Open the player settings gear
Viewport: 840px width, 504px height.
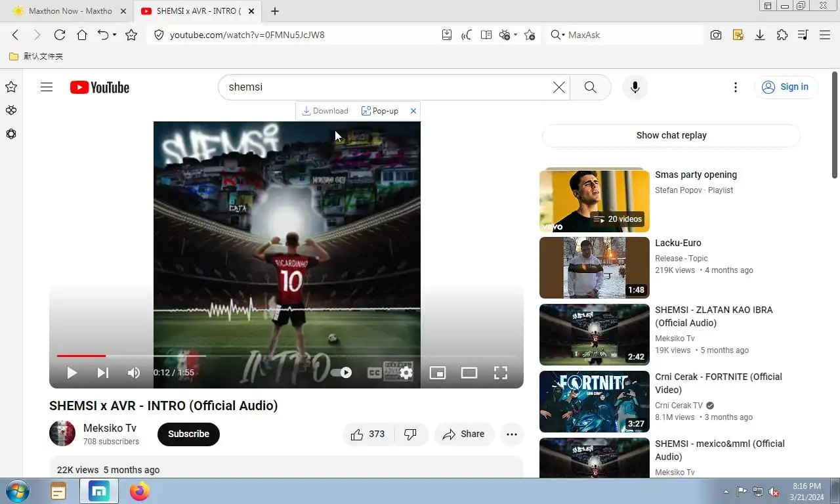coord(406,373)
